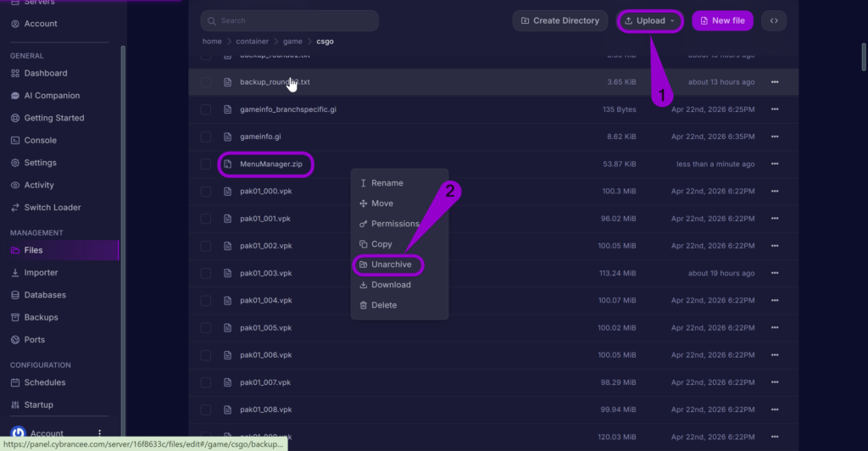
Task: Open three-dot menu for pak01_003.vpk row
Action: coord(775,273)
